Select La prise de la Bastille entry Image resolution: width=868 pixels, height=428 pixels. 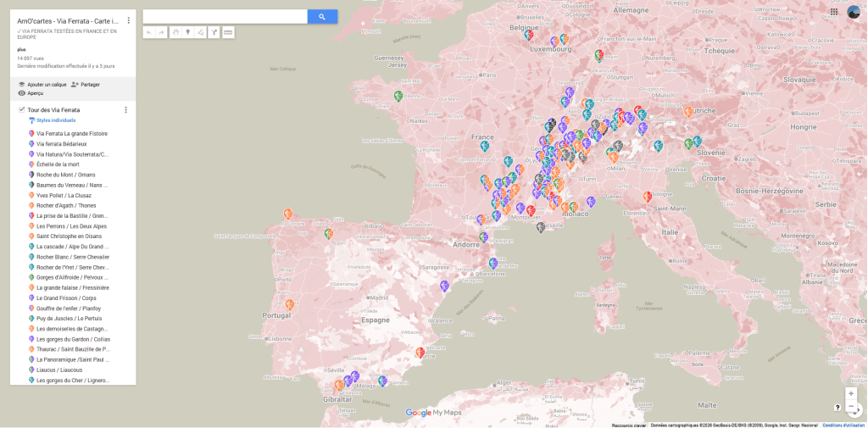click(73, 216)
